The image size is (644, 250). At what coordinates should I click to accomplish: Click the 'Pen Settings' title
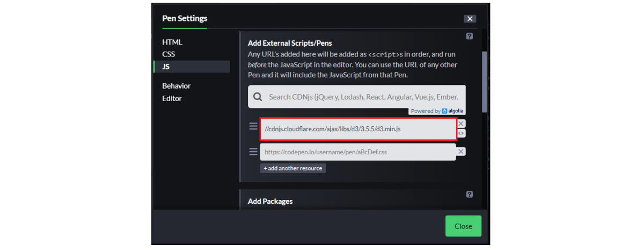(185, 18)
